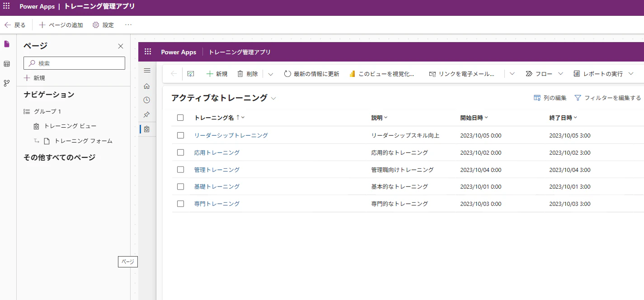
Task: Open the app launcher waffle in top header
Action: 6,7
